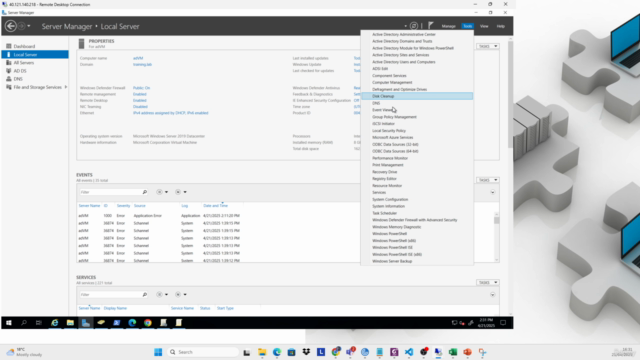Open Active Directory Domains and Trusts
The height and width of the screenshot is (360, 640).
coord(417,41)
